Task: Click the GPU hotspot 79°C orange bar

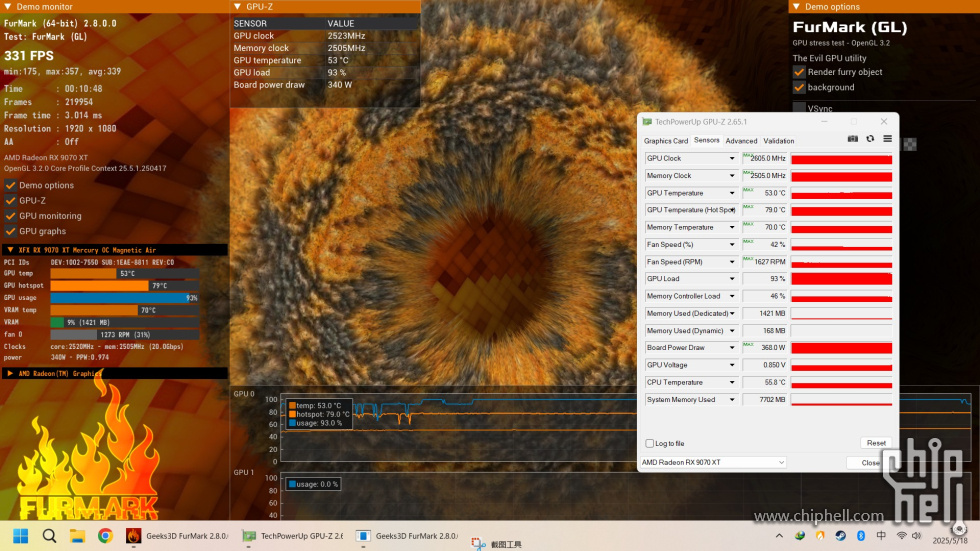Action: [99, 285]
